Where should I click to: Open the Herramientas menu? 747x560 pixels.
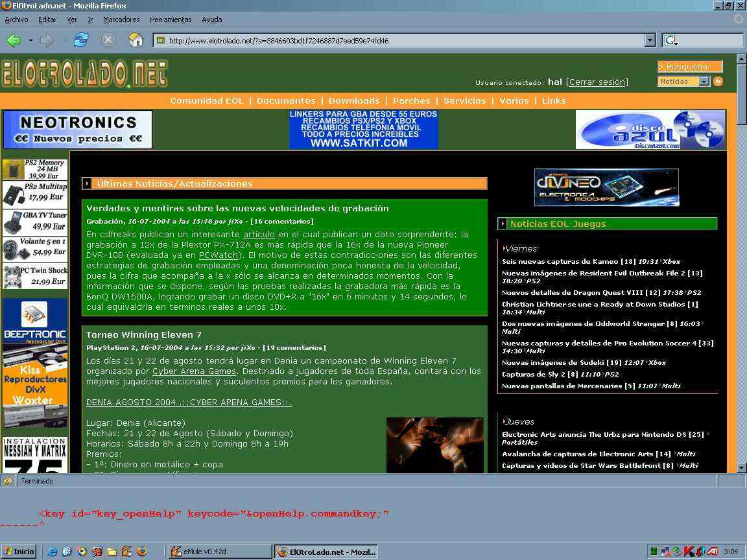click(x=171, y=19)
